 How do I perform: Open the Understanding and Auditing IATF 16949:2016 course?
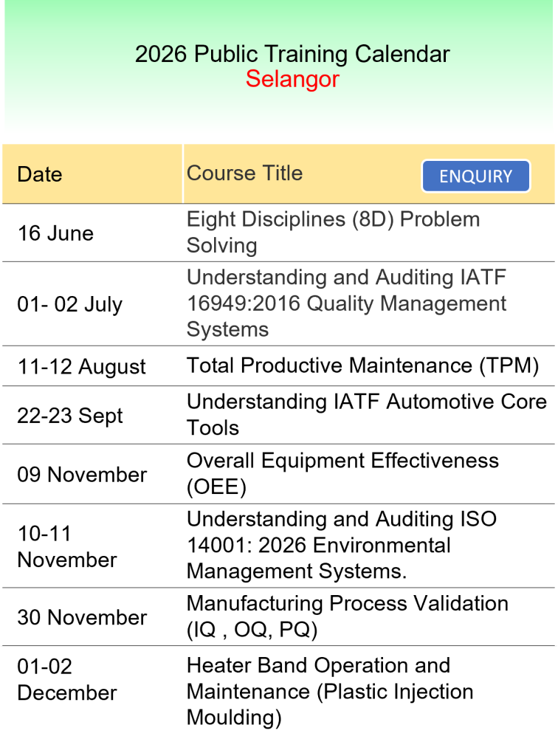346,303
